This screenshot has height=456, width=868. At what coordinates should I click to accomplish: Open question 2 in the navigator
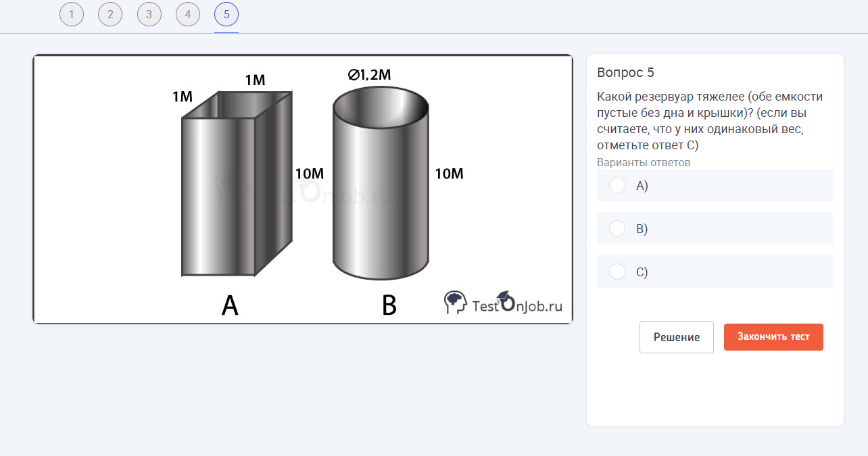pyautogui.click(x=110, y=14)
